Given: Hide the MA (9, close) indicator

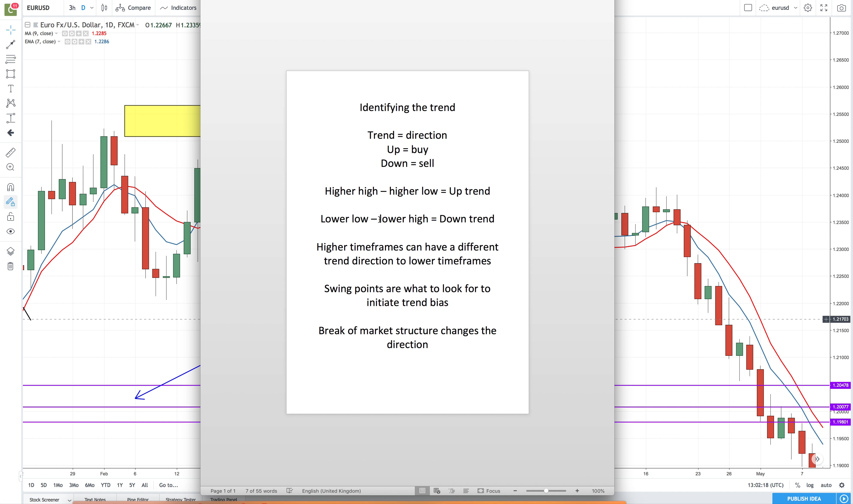Looking at the screenshot, I should [x=65, y=33].
